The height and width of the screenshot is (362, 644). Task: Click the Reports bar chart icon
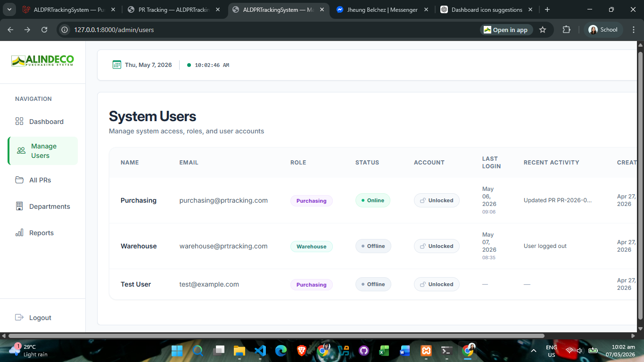point(19,233)
